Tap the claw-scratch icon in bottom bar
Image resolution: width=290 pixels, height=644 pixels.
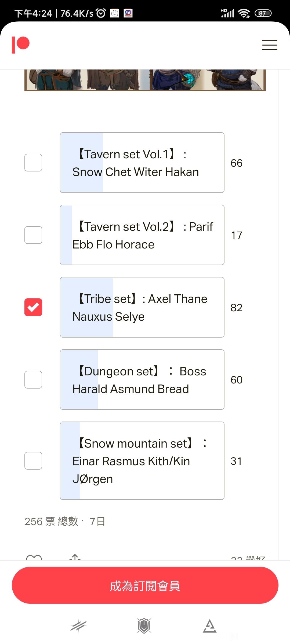point(79,626)
